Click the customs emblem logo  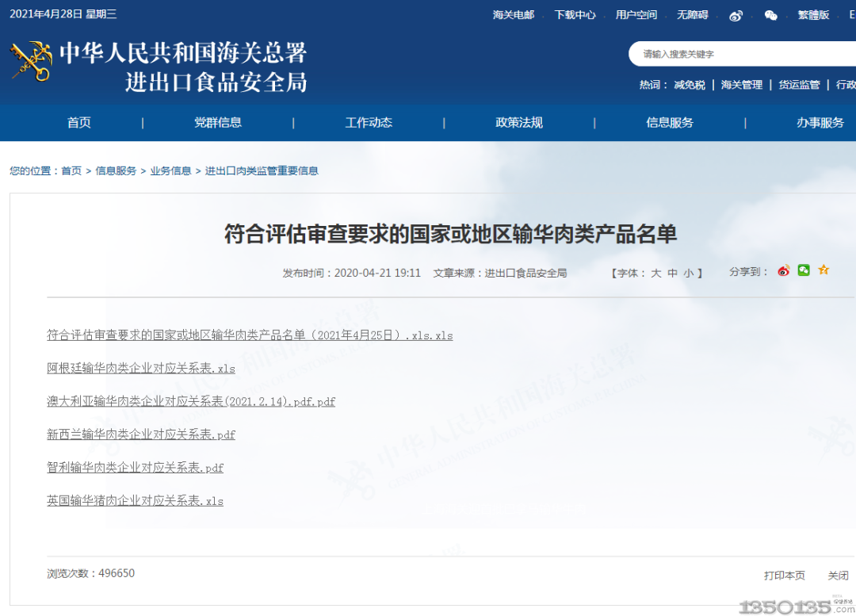coord(30,61)
